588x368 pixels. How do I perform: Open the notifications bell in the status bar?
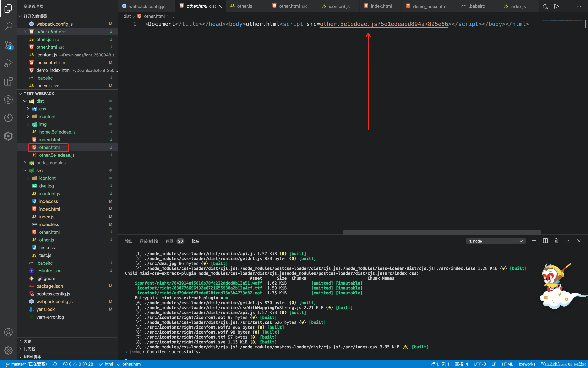581,364
